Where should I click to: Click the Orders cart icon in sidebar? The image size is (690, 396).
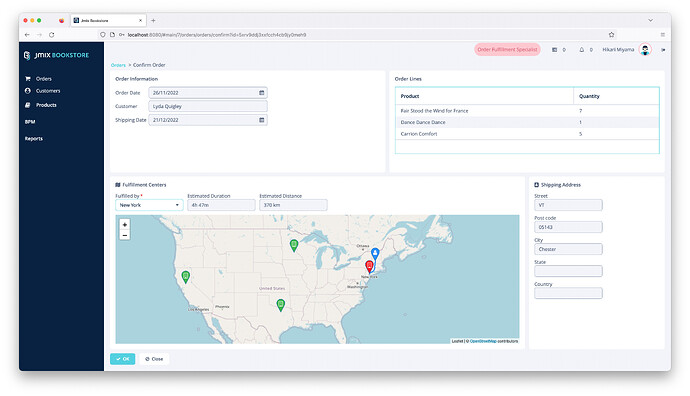28,79
